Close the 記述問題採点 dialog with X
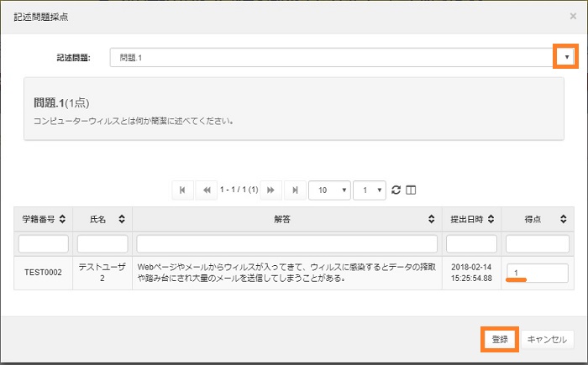This screenshot has height=365, width=588. click(x=573, y=15)
